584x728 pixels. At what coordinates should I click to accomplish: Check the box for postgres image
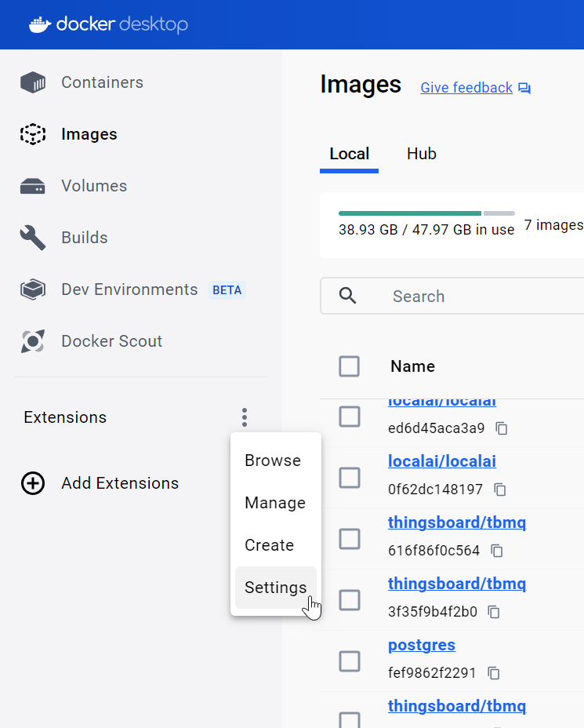click(350, 661)
